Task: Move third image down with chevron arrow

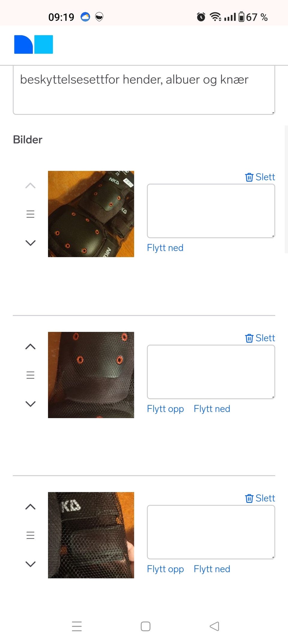Action: tap(30, 564)
